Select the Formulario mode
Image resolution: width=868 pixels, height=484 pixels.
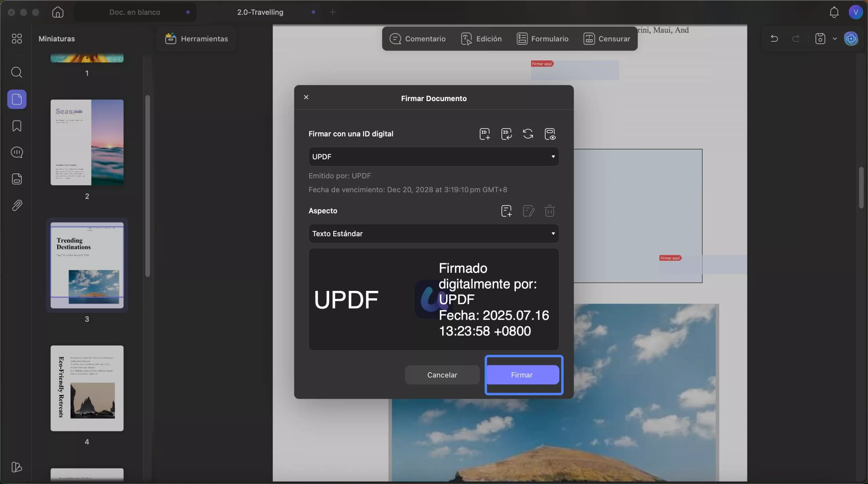click(x=542, y=39)
